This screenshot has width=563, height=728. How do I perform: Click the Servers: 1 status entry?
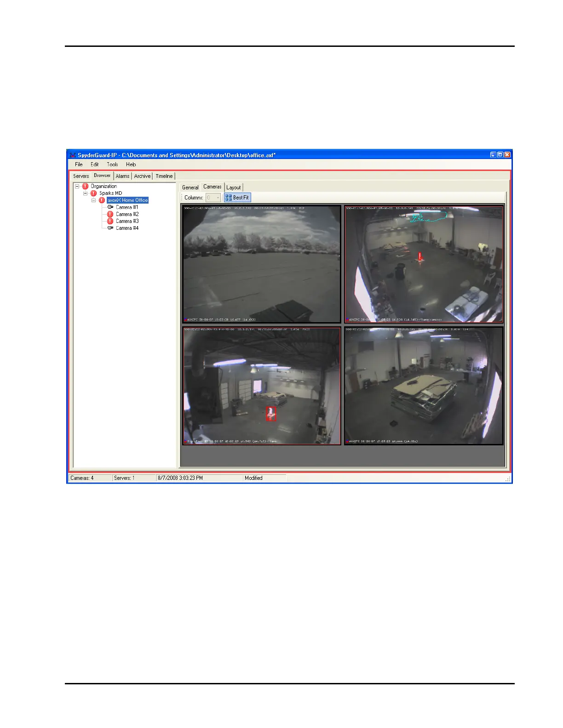(134, 478)
